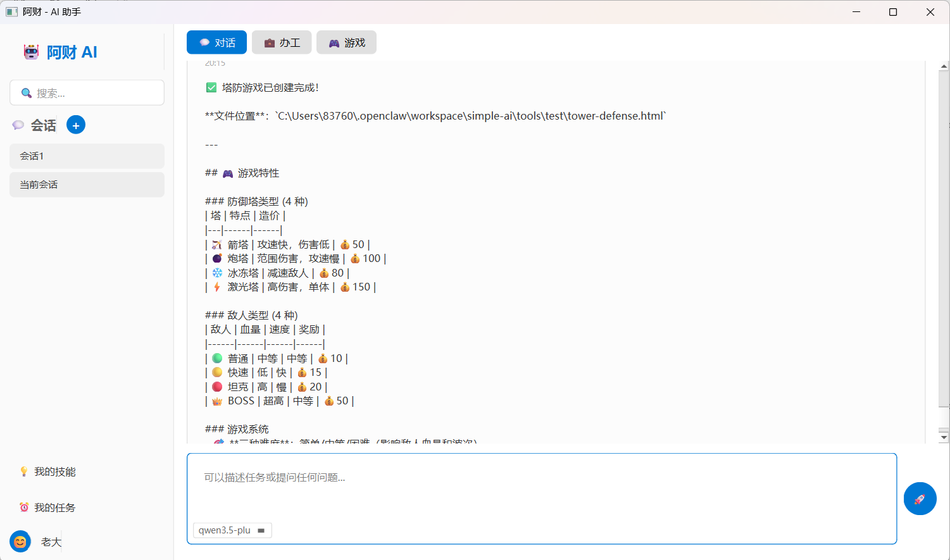The width and height of the screenshot is (950, 560).
Task: Click the robot logo next to 阿财 AI
Action: click(x=31, y=51)
